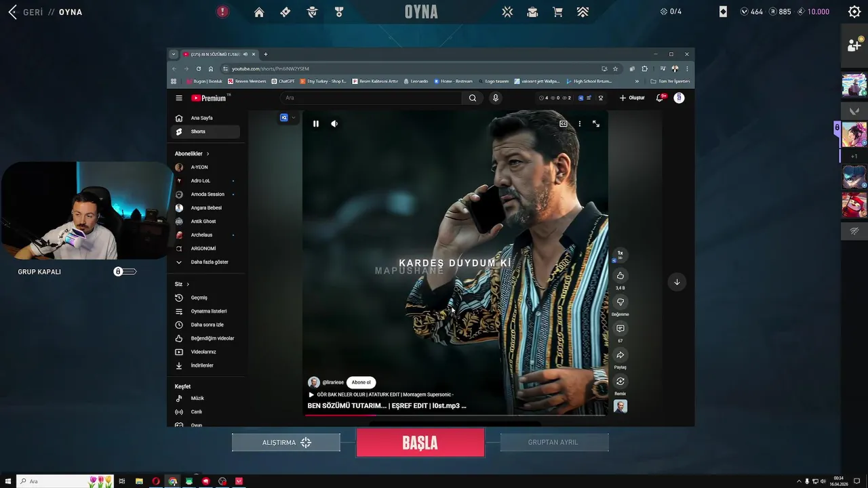Change the 1x playback speed
The image size is (868, 488).
click(620, 254)
